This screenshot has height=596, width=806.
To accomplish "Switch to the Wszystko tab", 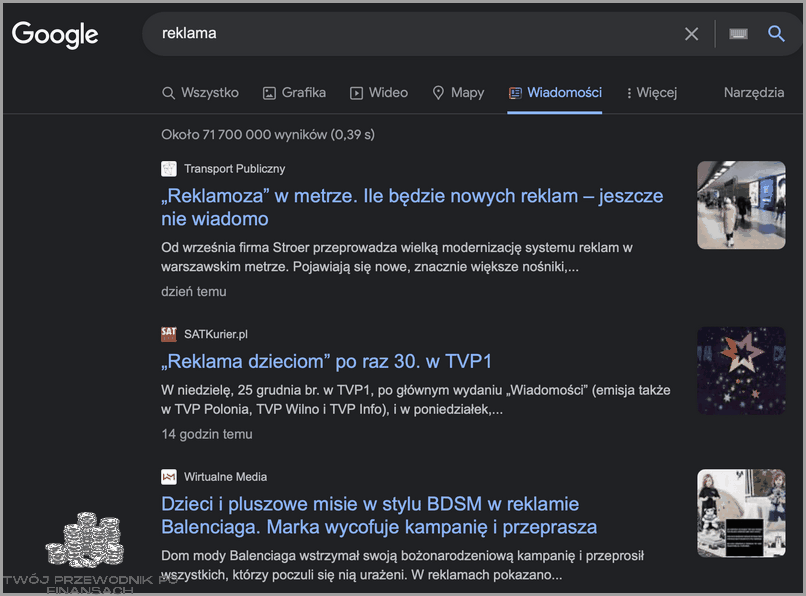I will pos(200,92).
